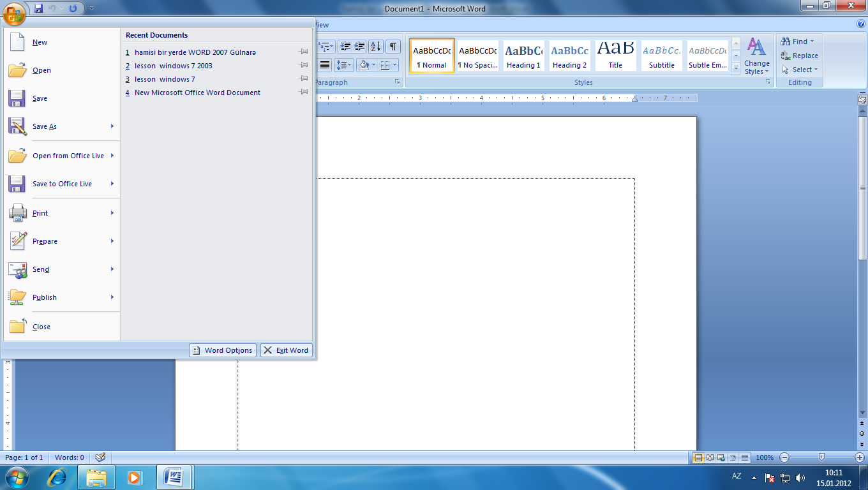Open the Borders dropdown arrow

395,65
